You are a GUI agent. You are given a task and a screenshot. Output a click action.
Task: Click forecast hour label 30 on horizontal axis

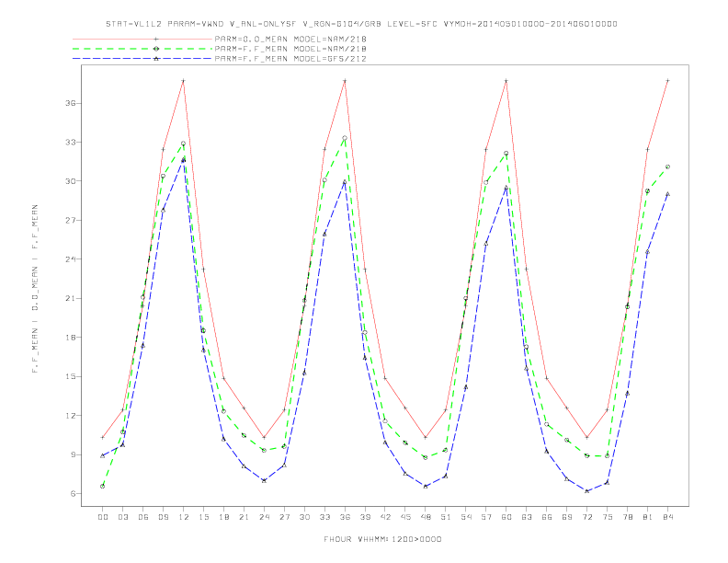tap(304, 517)
